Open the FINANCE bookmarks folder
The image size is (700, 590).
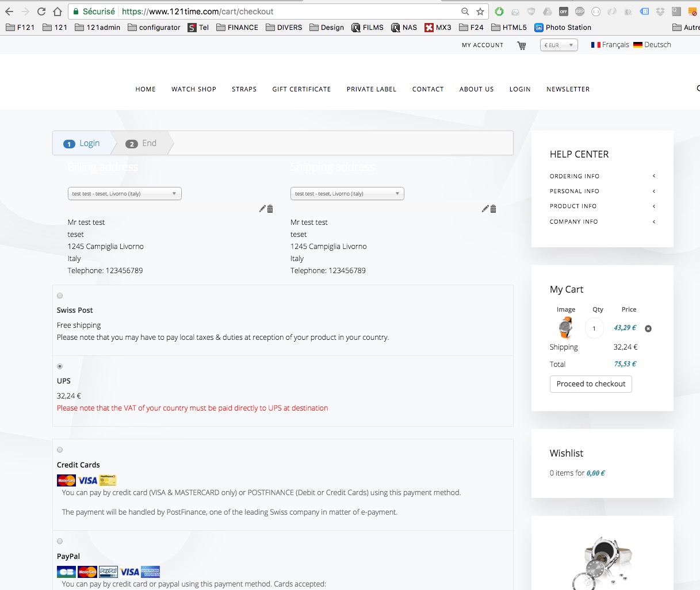[237, 27]
